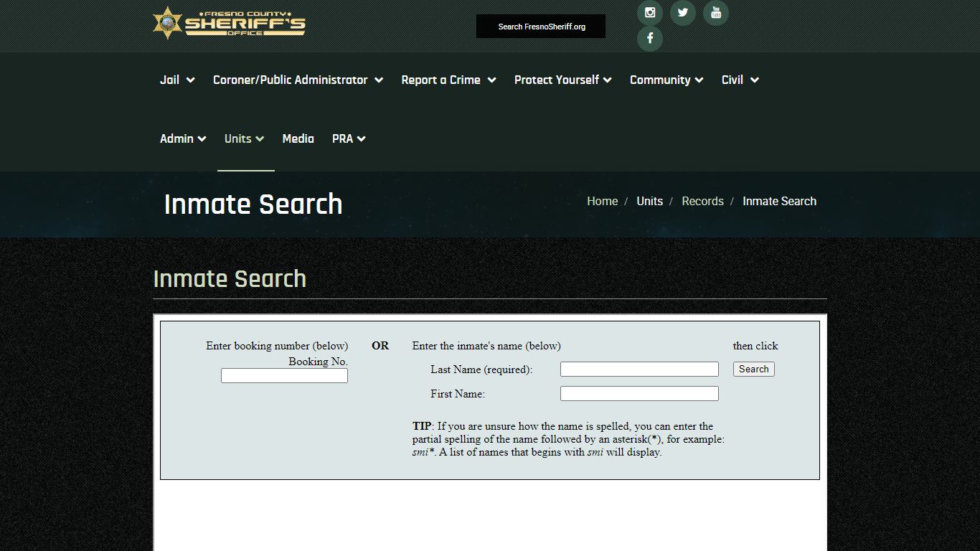The height and width of the screenshot is (551, 980).
Task: Expand the Protect Yourself menu
Action: click(562, 80)
